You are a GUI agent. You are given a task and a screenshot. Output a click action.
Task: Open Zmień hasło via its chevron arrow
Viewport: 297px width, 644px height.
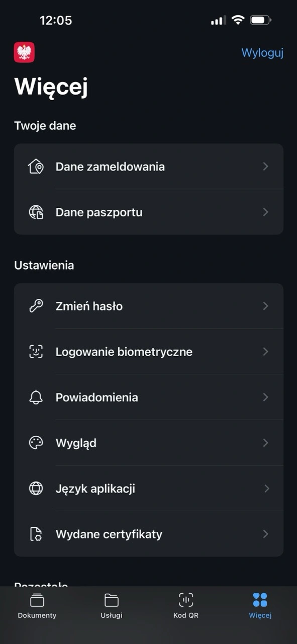tap(266, 306)
